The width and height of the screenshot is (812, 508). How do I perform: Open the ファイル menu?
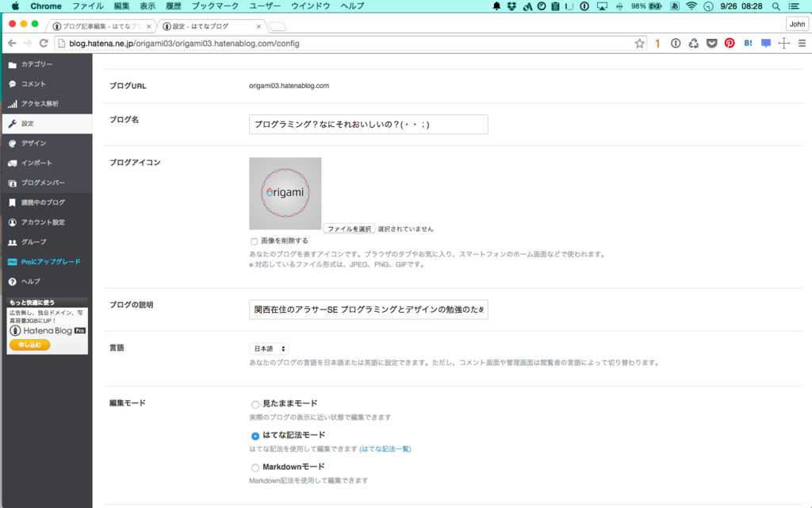pos(87,6)
